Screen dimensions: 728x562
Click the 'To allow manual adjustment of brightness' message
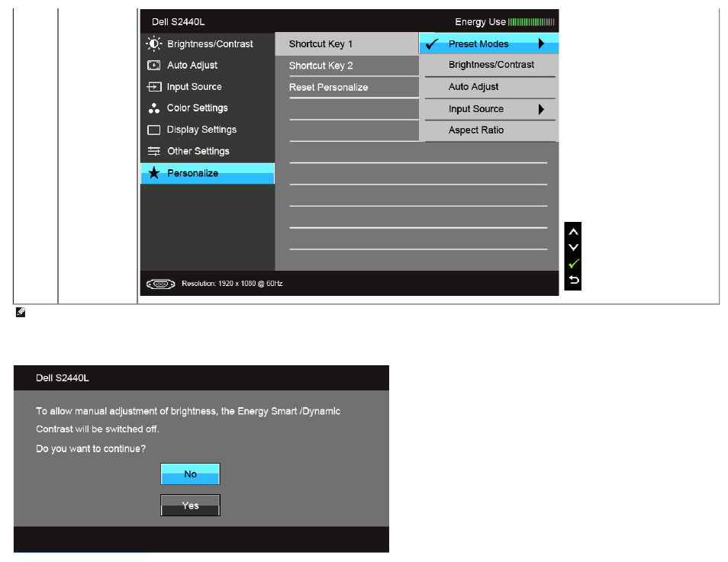click(x=188, y=420)
